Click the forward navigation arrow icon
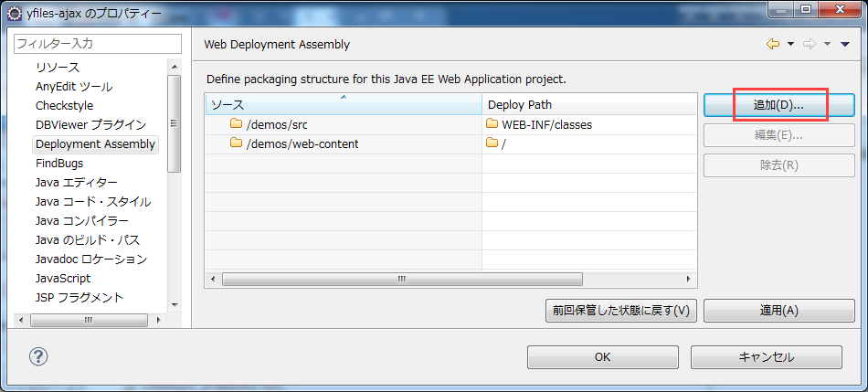This screenshot has width=868, height=392. coord(809,44)
